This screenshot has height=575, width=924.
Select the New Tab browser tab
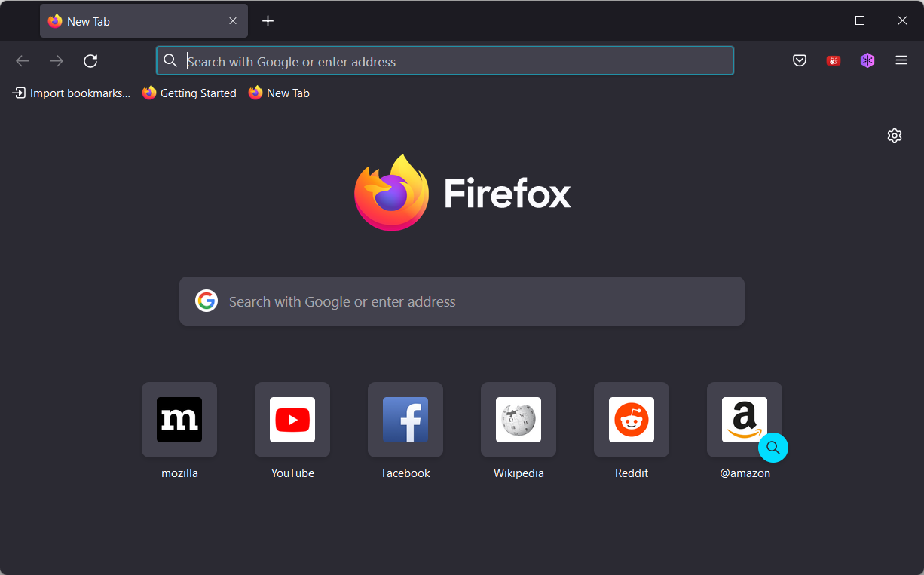pos(144,21)
